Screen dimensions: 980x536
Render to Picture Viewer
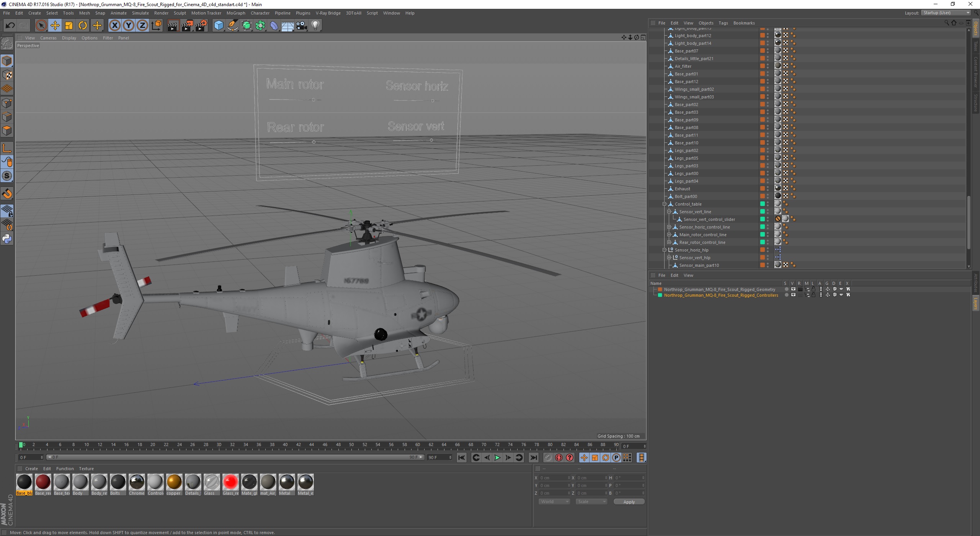(x=187, y=26)
